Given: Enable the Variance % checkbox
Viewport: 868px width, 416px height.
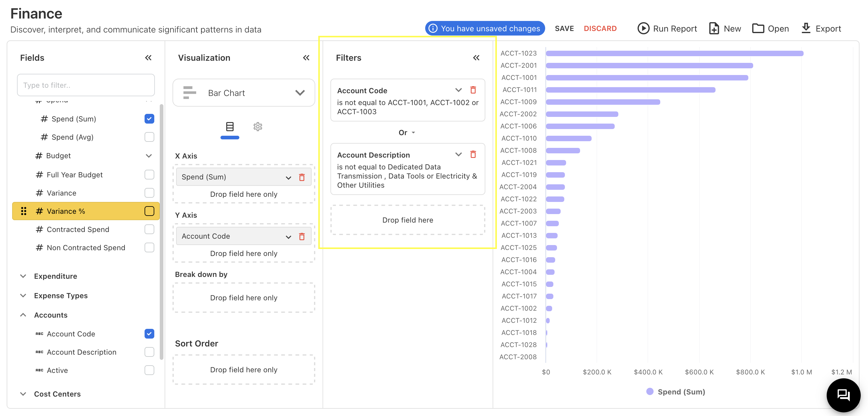Looking at the screenshot, I should coord(149,211).
